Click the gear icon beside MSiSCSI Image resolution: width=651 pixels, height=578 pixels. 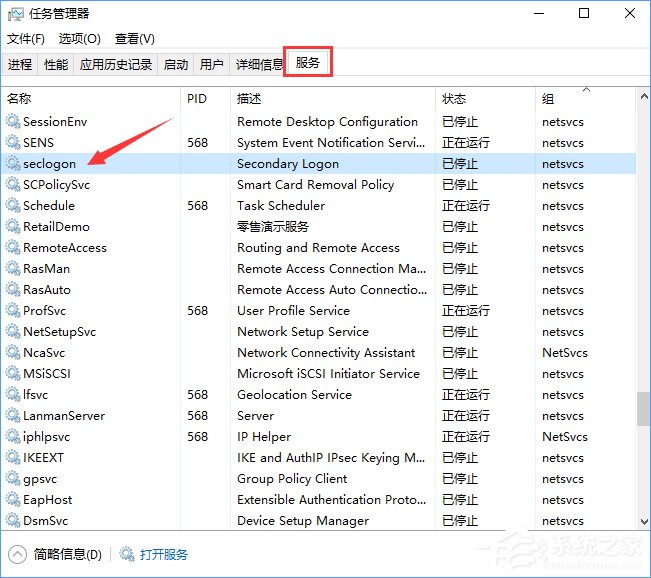pyautogui.click(x=13, y=373)
